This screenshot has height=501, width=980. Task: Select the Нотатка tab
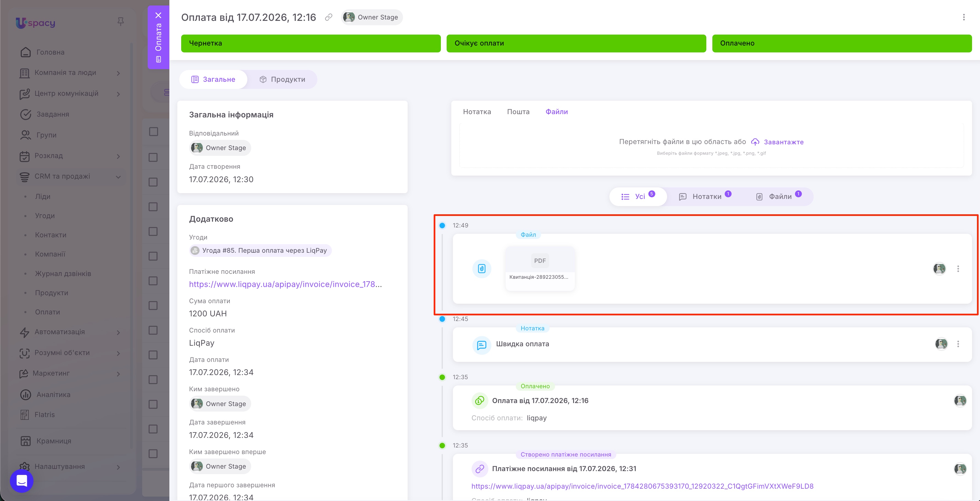tap(477, 112)
